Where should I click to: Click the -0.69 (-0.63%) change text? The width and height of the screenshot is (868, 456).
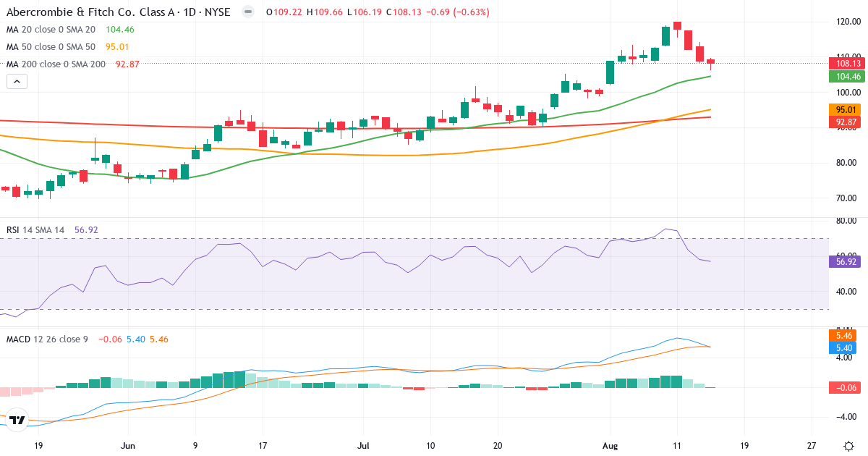[x=459, y=12]
